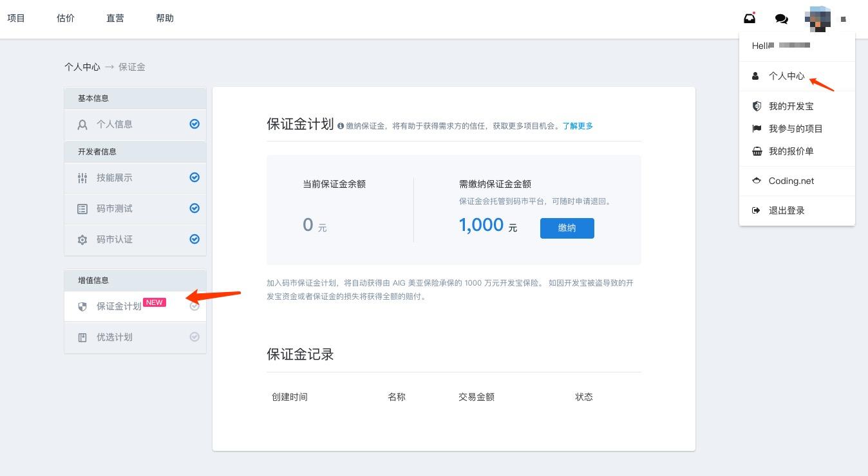Click the status circle next to 优选计划
Image resolution: width=868 pixels, height=476 pixels.
[x=194, y=336]
